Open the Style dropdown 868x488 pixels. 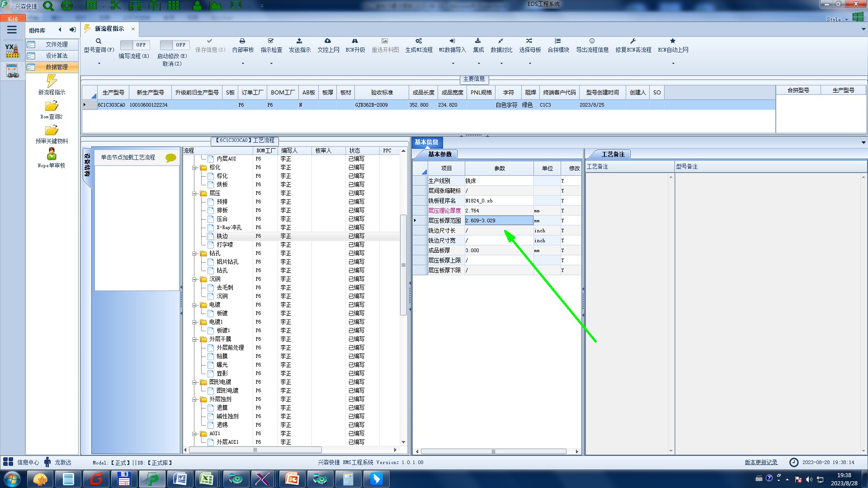coord(837,19)
